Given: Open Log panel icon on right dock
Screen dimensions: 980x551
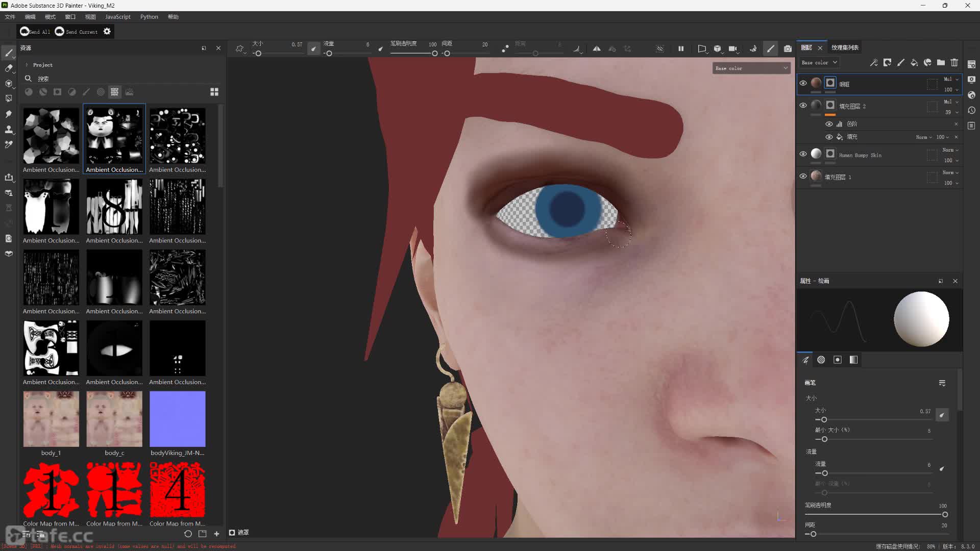Looking at the screenshot, I should click(971, 126).
